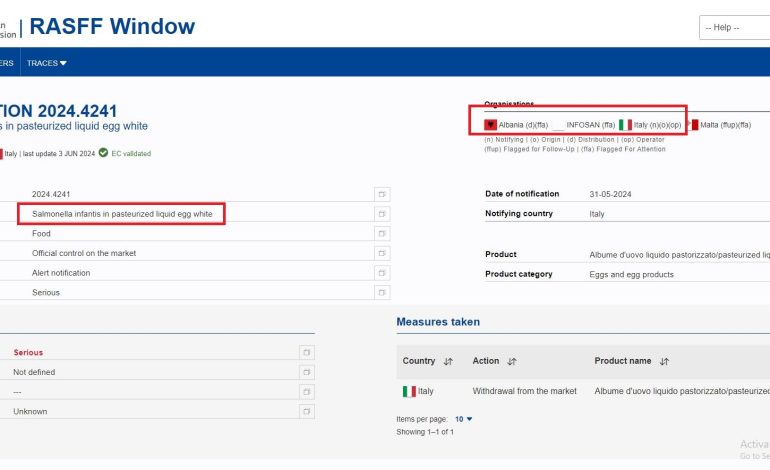The height and width of the screenshot is (470, 770).
Task: Click copy icon beside reference 2024.4241
Action: [x=382, y=194]
